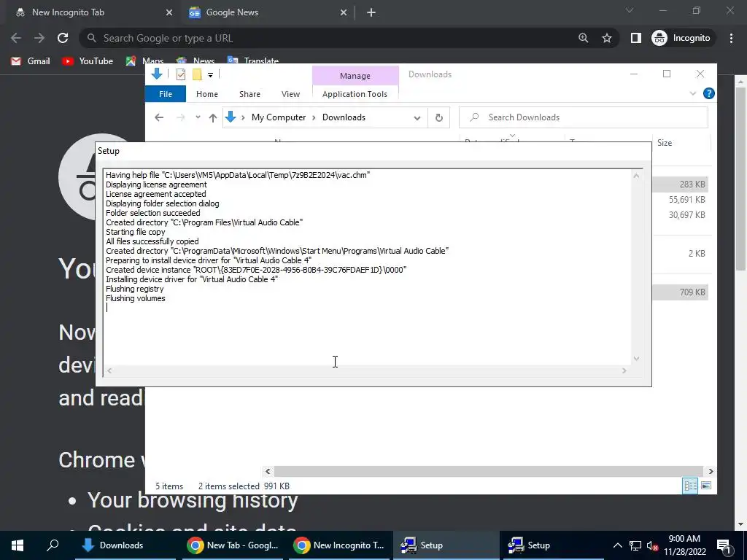Viewport: 747px width, 560px height.
Task: Click the Properties quick access icon
Action: [x=181, y=74]
